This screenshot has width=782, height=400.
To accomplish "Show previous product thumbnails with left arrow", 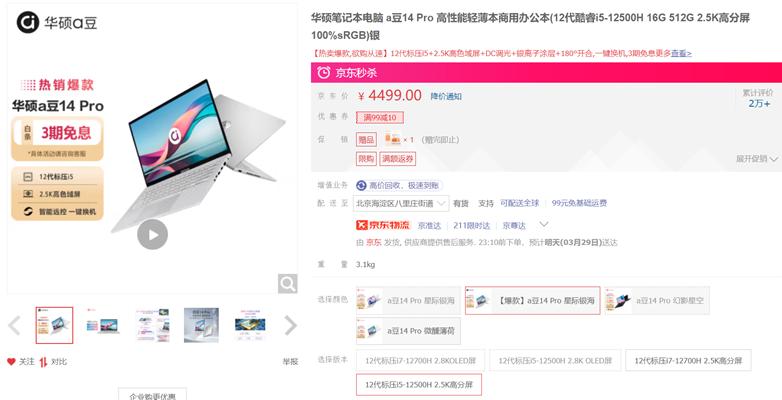I will coord(14,326).
